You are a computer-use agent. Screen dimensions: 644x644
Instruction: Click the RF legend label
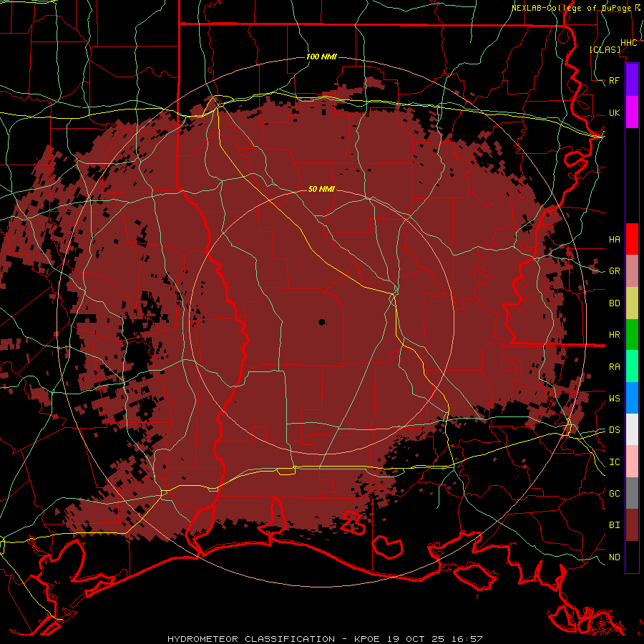(615, 80)
